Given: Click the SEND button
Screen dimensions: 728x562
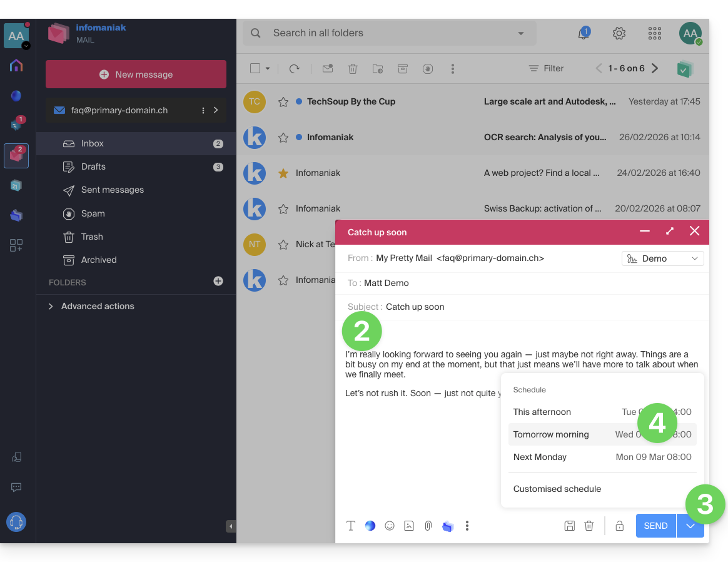Looking at the screenshot, I should coord(655,526).
